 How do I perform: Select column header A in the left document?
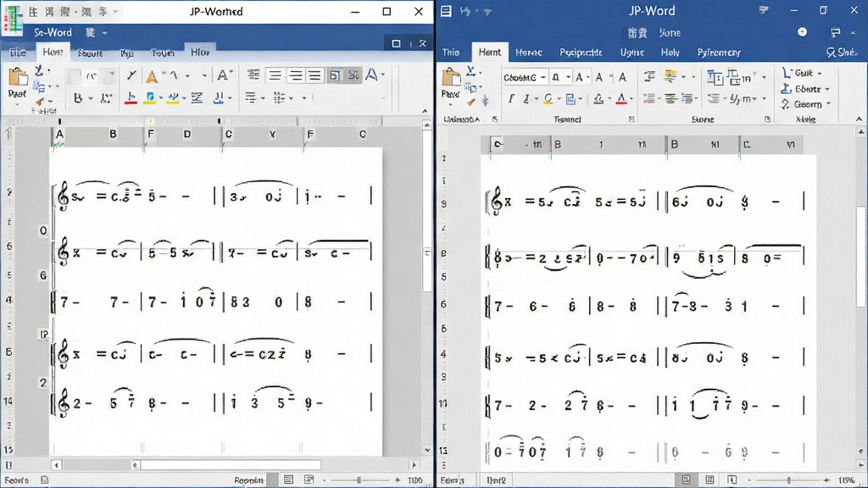(x=60, y=134)
